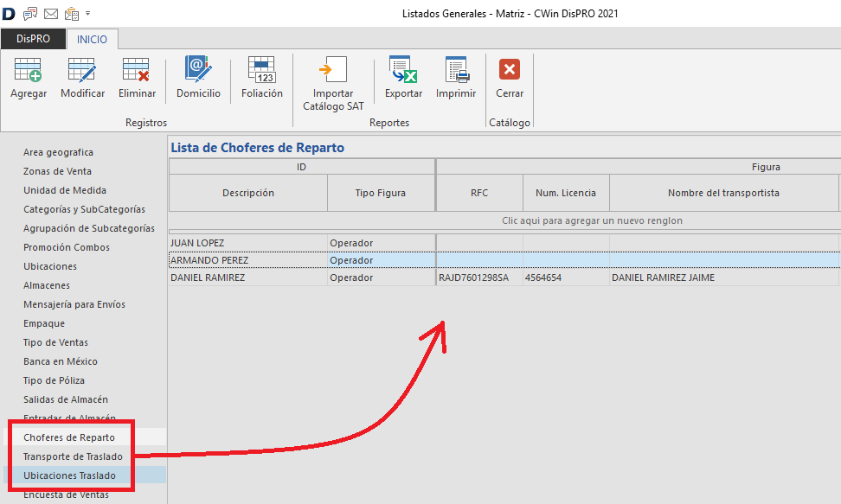This screenshot has height=504, width=841.
Task: Click row to add new renglon
Action: (x=592, y=220)
